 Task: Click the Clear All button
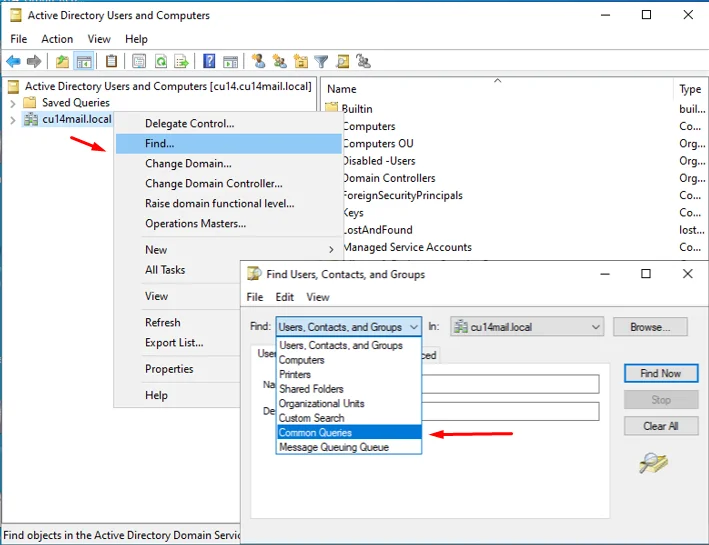click(x=661, y=426)
